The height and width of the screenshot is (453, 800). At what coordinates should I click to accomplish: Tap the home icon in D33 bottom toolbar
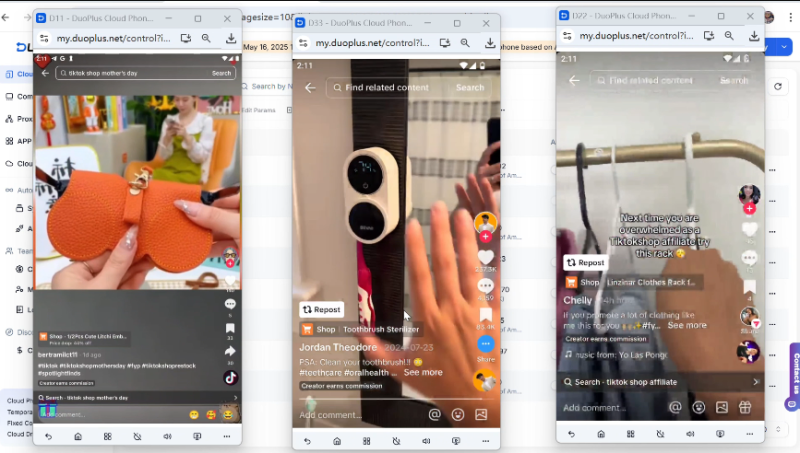[x=337, y=441]
